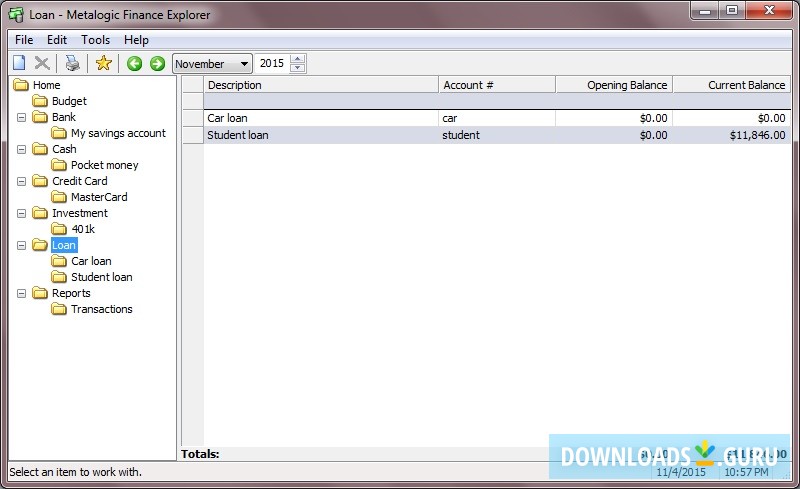
Task: Open the Edit menu
Action: coord(57,40)
